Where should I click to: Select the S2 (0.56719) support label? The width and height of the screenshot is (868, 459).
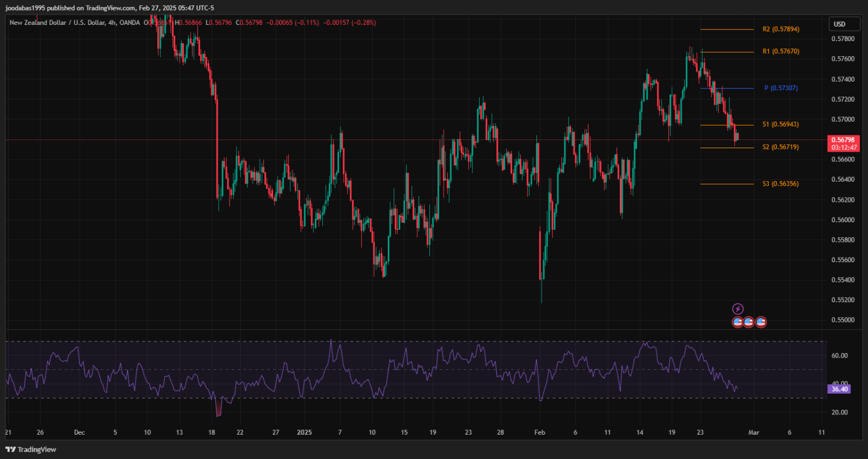coord(781,148)
